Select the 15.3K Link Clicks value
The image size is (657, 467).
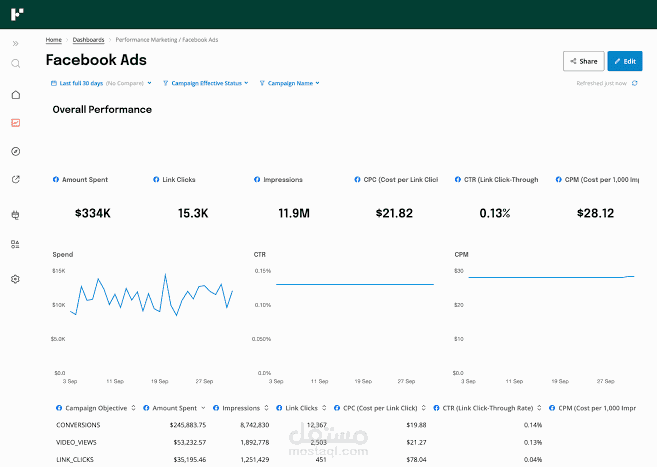(193, 213)
